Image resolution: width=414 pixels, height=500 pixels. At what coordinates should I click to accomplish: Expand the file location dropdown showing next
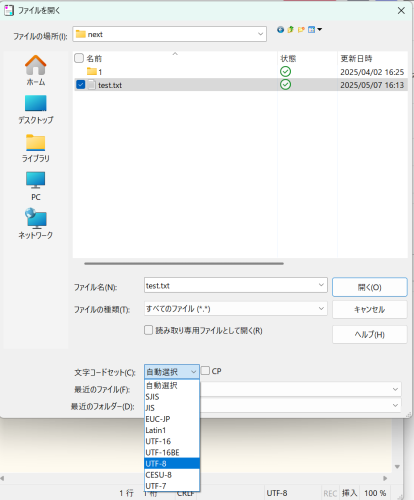[x=170, y=34]
